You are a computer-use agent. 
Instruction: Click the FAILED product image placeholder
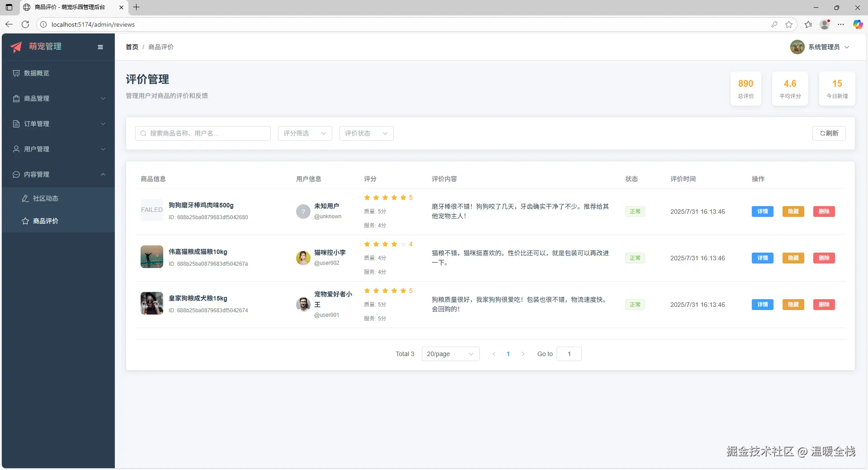tap(152, 210)
